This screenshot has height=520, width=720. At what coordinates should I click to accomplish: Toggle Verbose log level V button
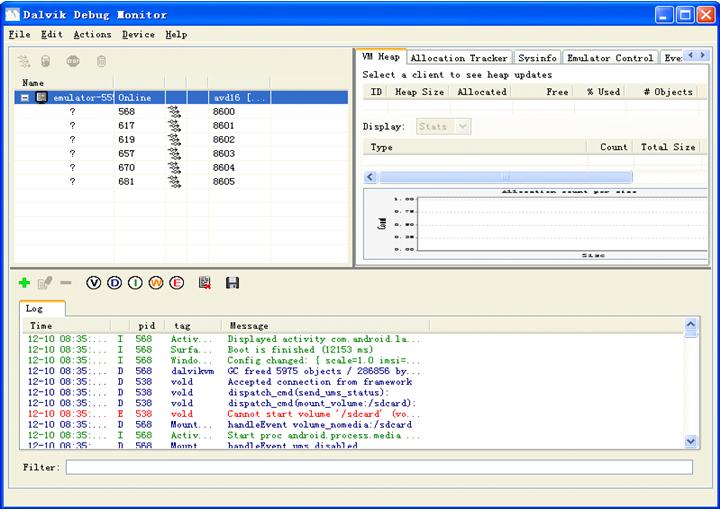coord(94,283)
